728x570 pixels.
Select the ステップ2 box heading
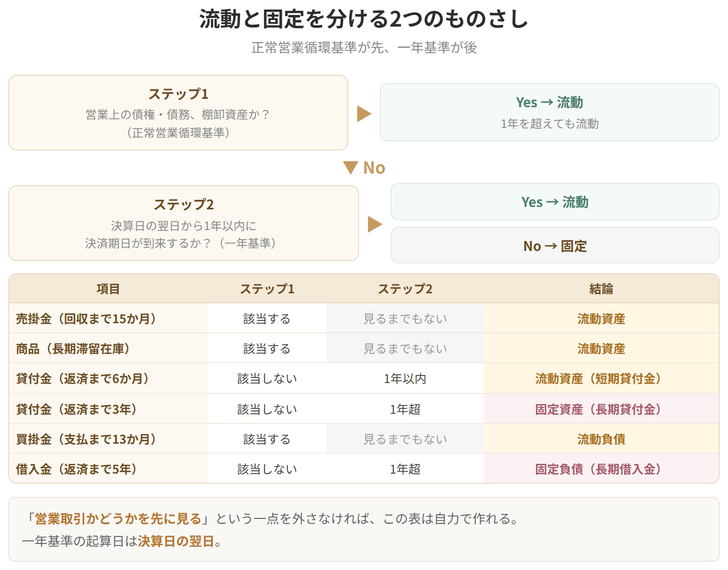184,204
